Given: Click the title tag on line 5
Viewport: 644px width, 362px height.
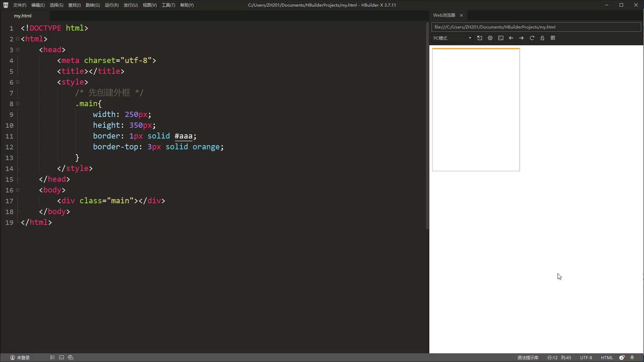Looking at the screenshot, I should 91,71.
